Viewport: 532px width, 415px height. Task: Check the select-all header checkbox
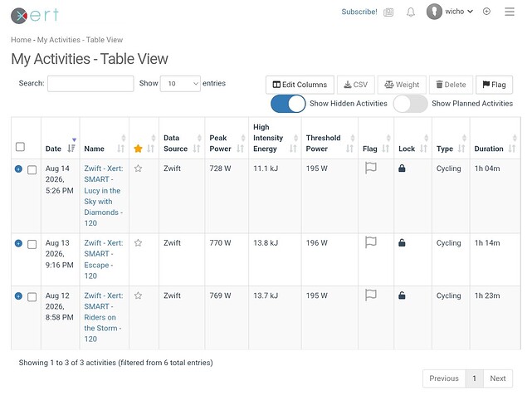coord(21,147)
